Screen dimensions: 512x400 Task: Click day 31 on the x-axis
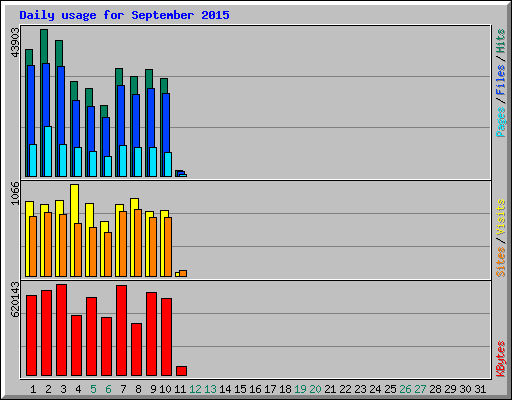[x=480, y=389]
